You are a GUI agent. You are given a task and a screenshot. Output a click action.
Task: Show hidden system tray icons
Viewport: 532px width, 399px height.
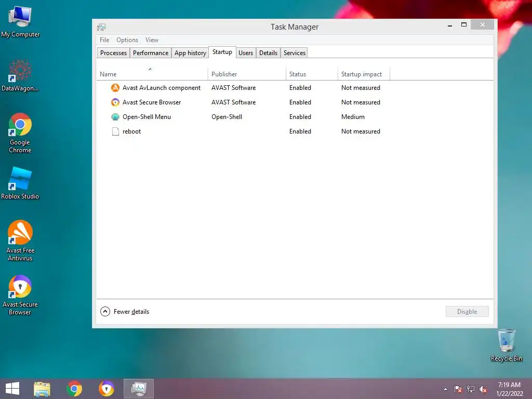pyautogui.click(x=445, y=389)
